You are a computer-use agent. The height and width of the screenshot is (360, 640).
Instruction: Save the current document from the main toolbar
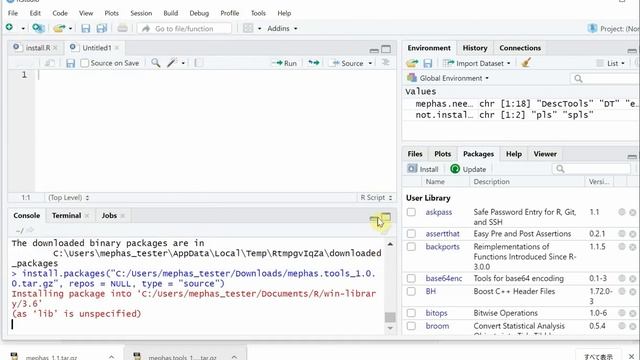point(85,28)
